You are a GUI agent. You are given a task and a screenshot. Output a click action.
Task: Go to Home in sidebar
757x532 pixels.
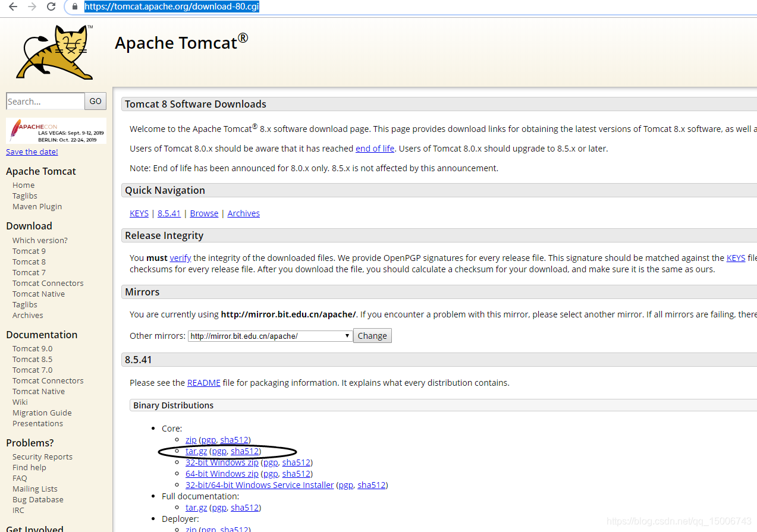pyautogui.click(x=23, y=185)
